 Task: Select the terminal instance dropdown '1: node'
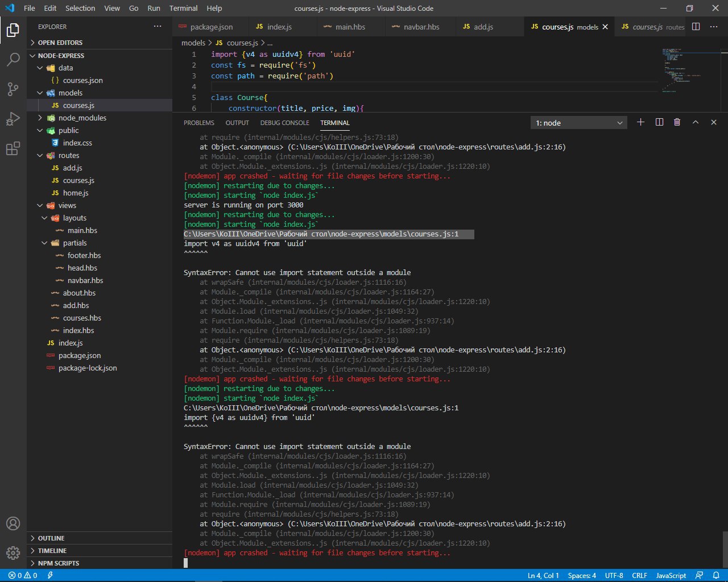tap(579, 123)
